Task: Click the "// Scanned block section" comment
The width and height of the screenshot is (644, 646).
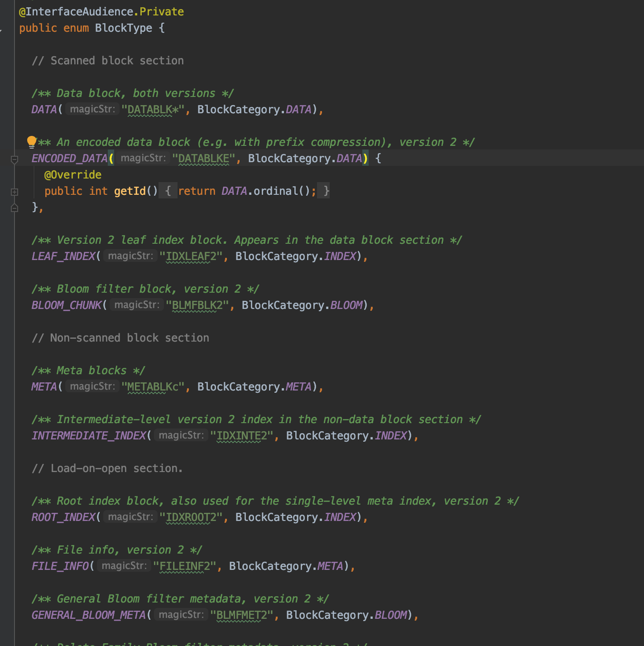Action: pos(108,61)
